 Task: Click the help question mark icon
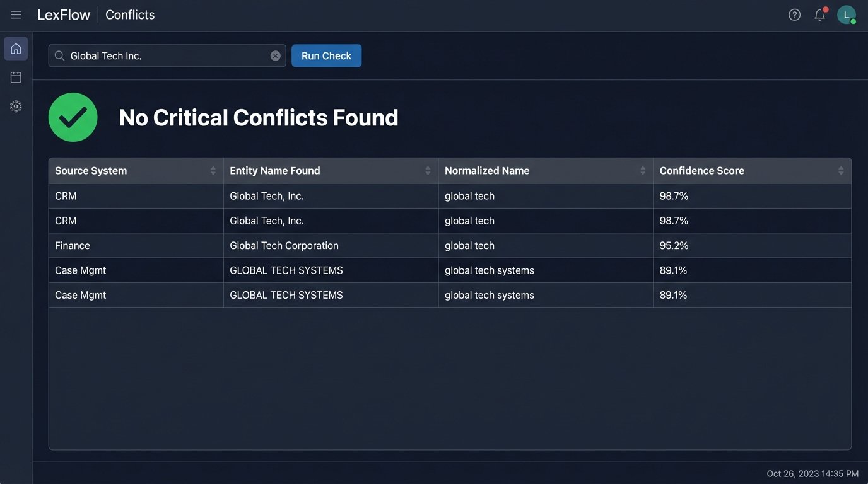click(x=794, y=15)
